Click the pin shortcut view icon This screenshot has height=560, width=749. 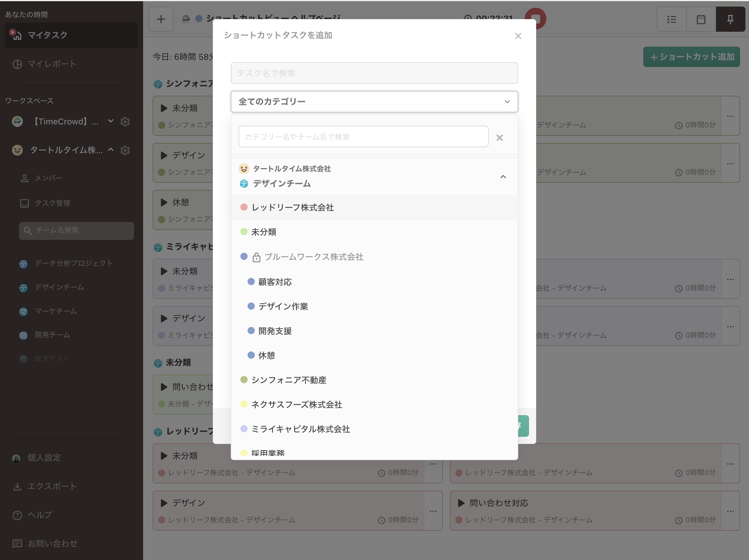730,19
